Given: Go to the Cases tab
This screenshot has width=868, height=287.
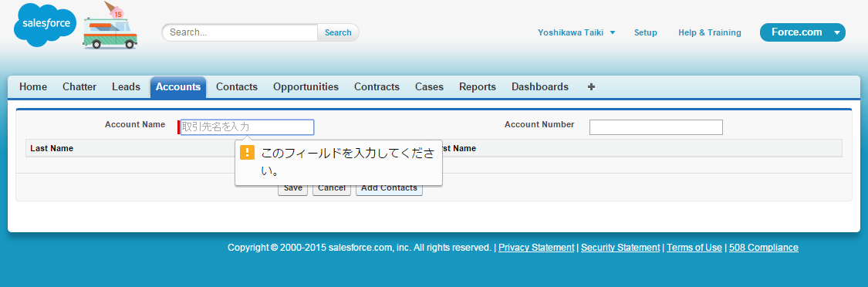Looking at the screenshot, I should click(x=429, y=87).
